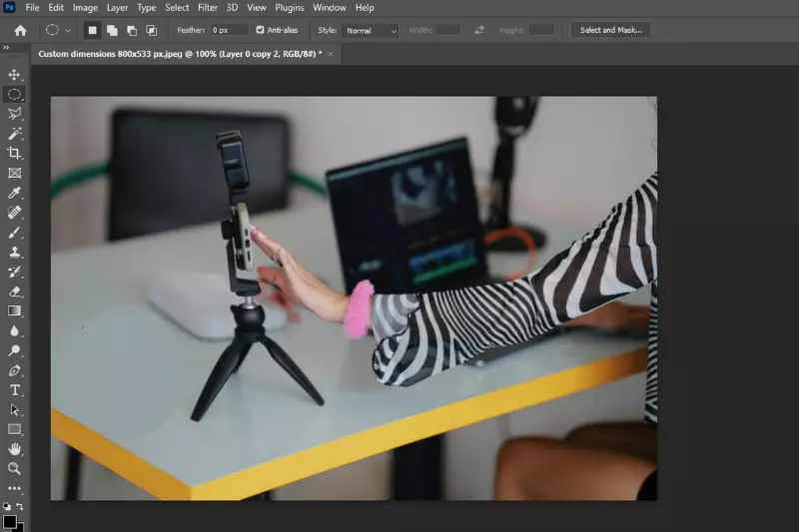
Task: Choose New selection mode
Action: [92, 31]
